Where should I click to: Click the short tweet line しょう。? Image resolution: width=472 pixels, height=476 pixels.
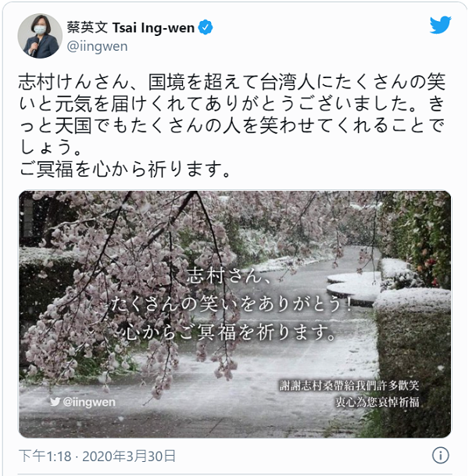(50, 147)
